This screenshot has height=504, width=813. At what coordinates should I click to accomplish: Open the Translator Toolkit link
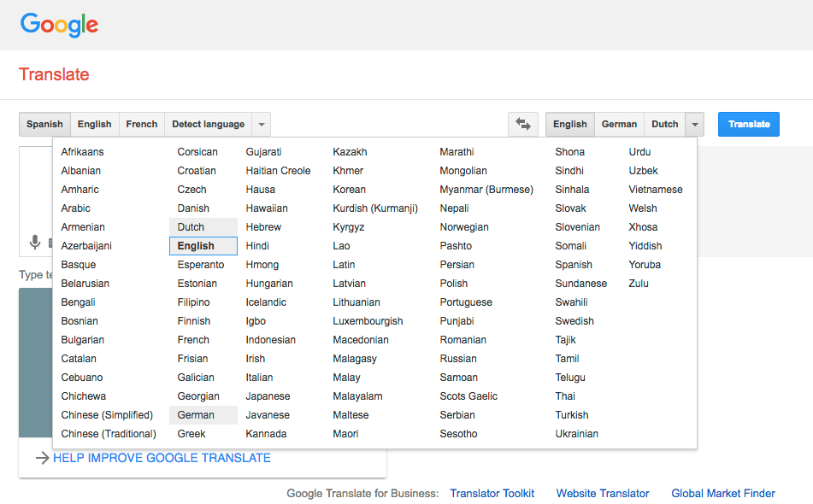click(492, 493)
